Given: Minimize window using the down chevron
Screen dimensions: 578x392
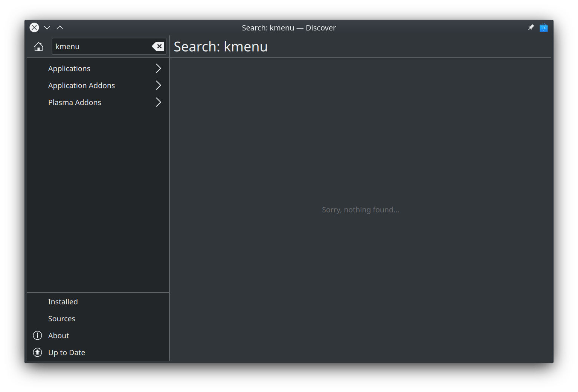Looking at the screenshot, I should tap(47, 27).
